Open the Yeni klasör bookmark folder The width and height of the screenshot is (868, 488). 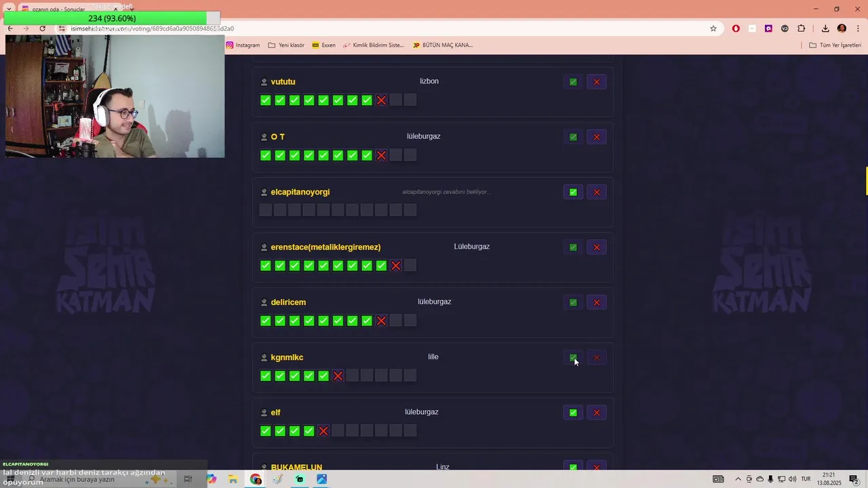[286, 45]
